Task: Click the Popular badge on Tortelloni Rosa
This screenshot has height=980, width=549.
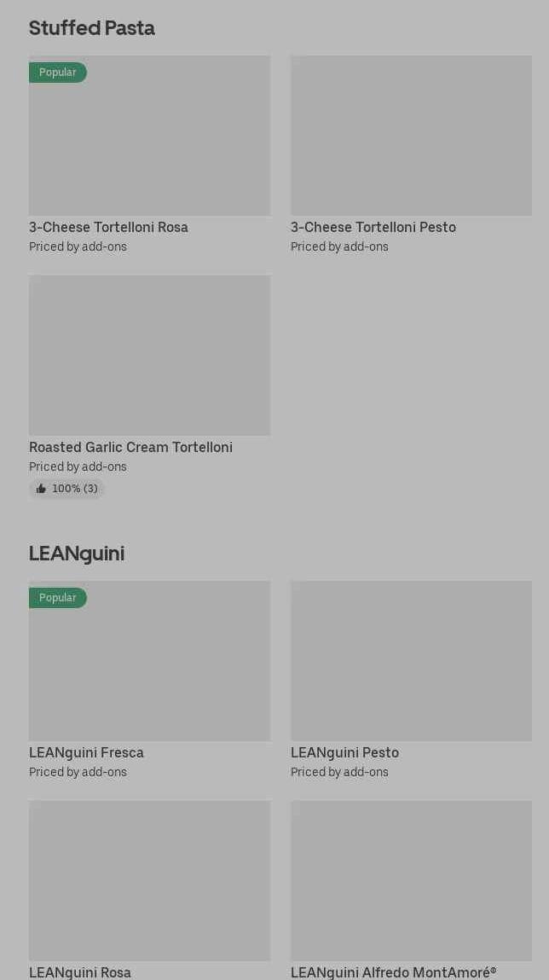Action: point(58,72)
